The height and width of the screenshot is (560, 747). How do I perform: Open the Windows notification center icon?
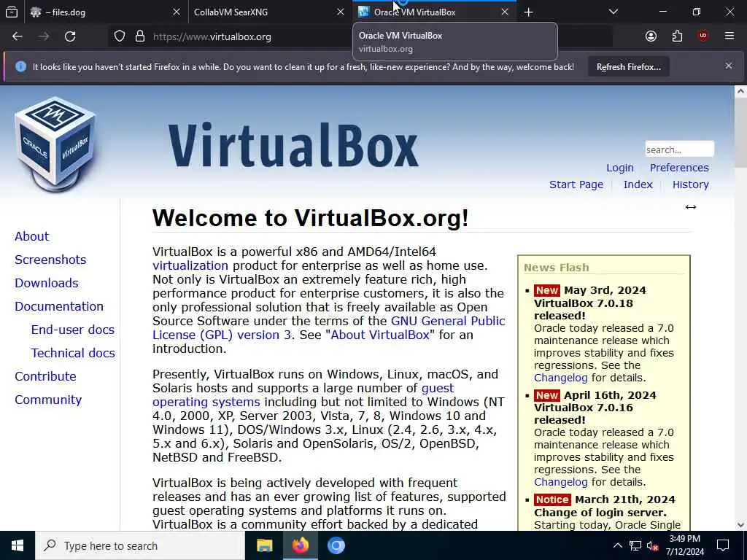pyautogui.click(x=723, y=545)
